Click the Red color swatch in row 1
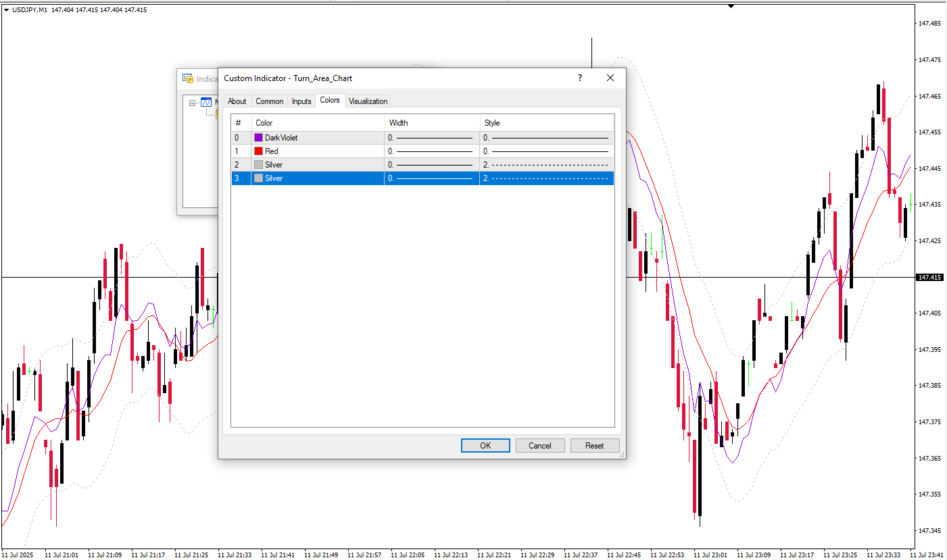The image size is (947, 560). (x=258, y=151)
